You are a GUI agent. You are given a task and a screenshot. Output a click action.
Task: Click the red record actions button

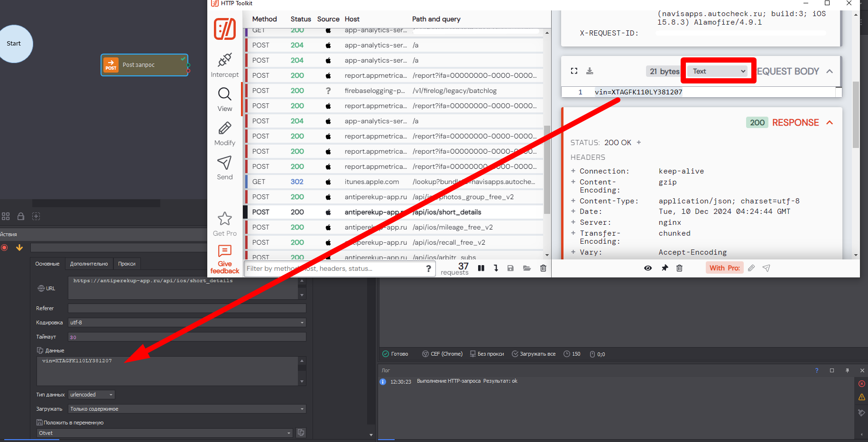pos(5,248)
